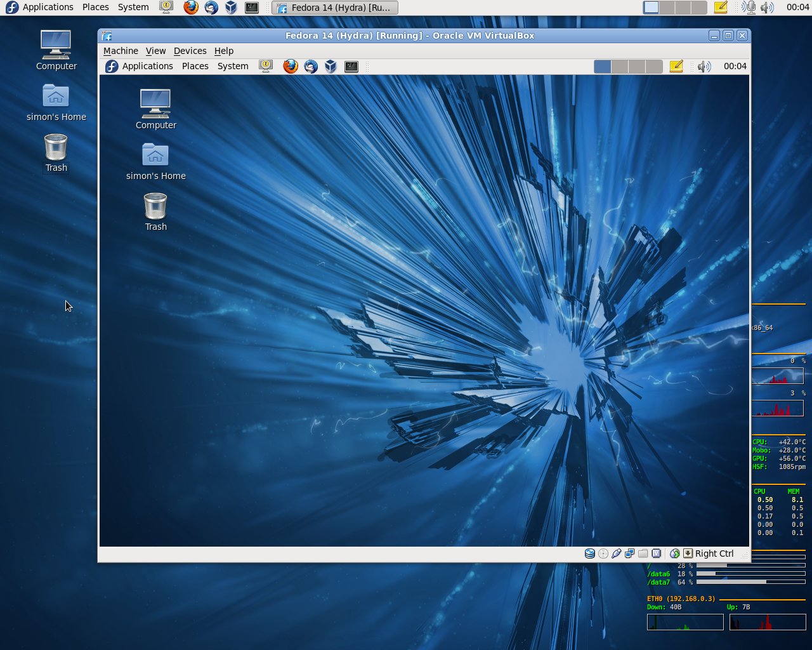Select Trash icon on the host desktop
This screenshot has height=650, width=812.
click(56, 153)
